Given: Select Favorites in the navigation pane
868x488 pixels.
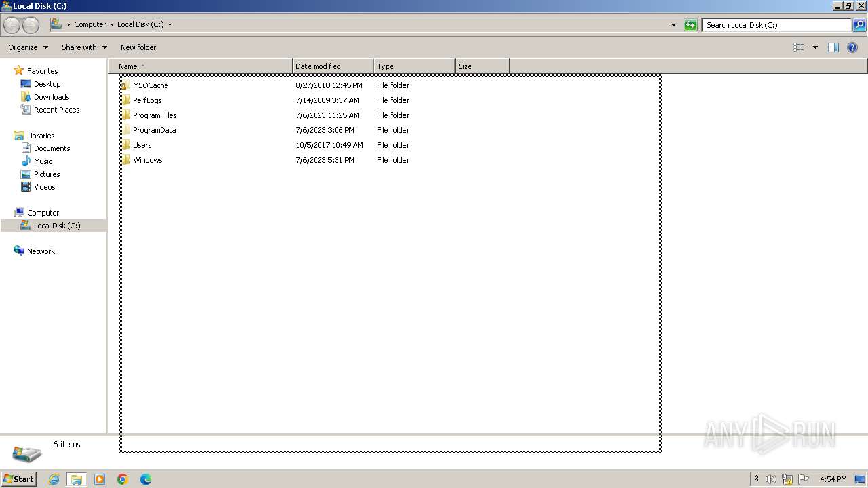Looking at the screenshot, I should 42,71.
